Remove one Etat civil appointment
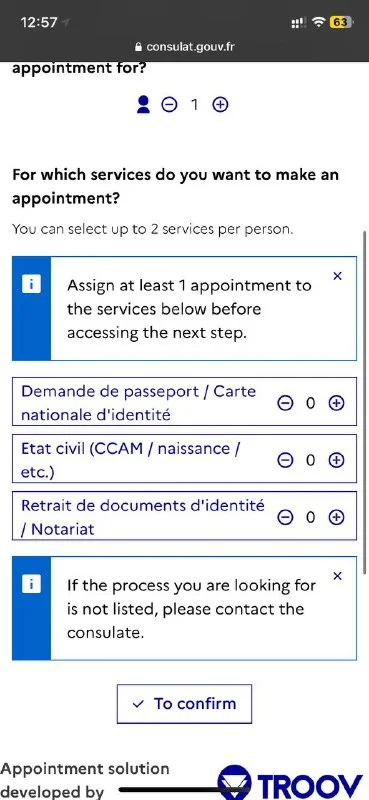Image resolution: width=369 pixels, height=800 pixels. pos(285,460)
